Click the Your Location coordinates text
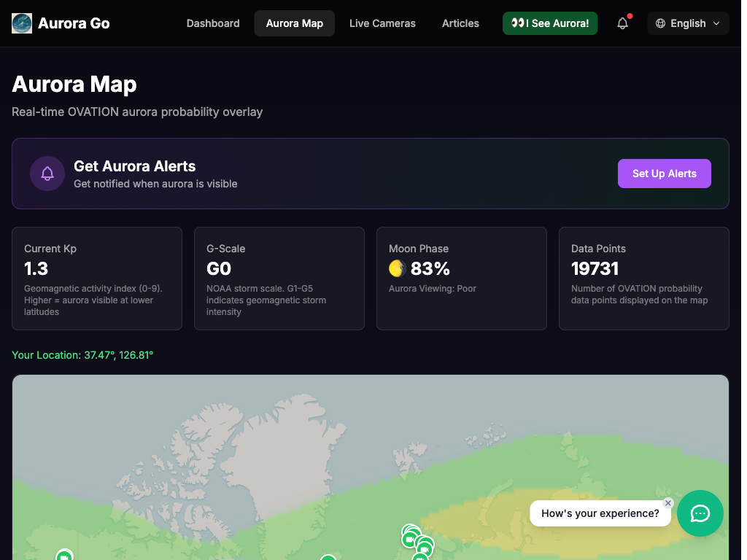Image resolution: width=747 pixels, height=560 pixels. point(82,355)
